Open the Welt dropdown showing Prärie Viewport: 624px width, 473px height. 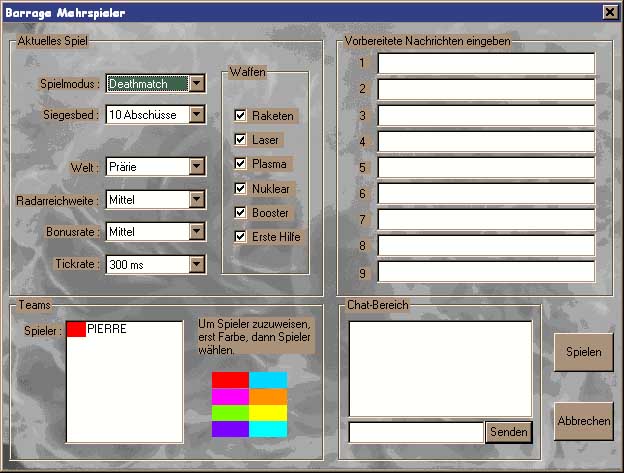click(x=197, y=166)
